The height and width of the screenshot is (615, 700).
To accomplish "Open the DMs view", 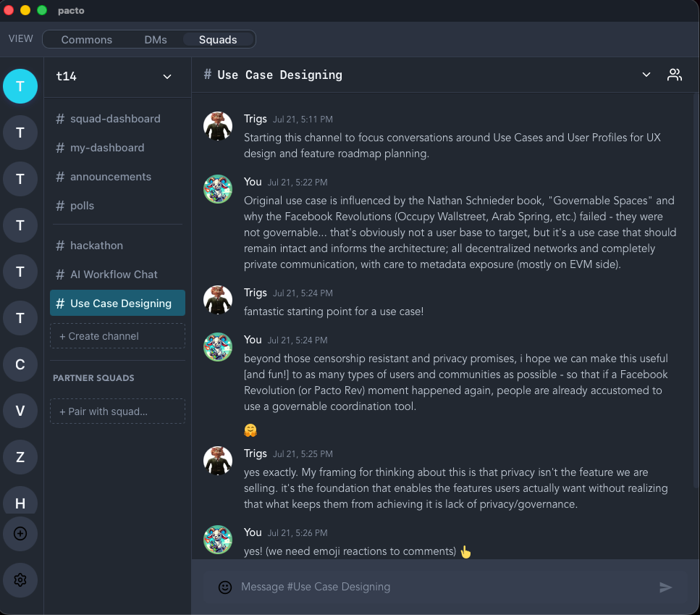I will [x=156, y=39].
